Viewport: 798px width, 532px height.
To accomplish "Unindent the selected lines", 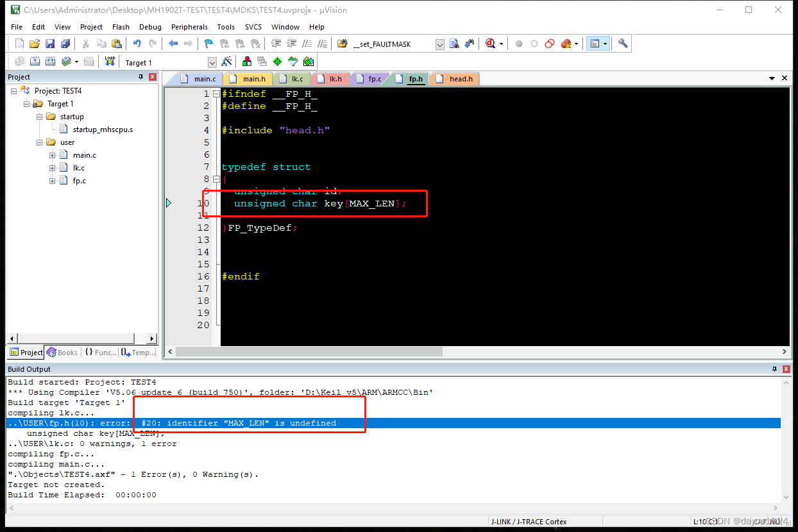I will [292, 44].
